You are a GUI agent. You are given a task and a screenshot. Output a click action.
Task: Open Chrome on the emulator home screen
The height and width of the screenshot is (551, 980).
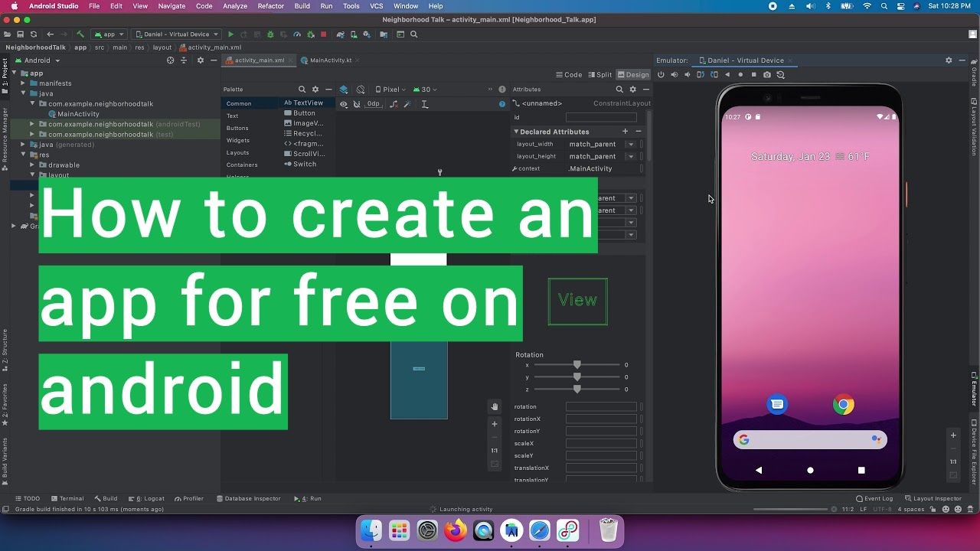click(x=844, y=404)
